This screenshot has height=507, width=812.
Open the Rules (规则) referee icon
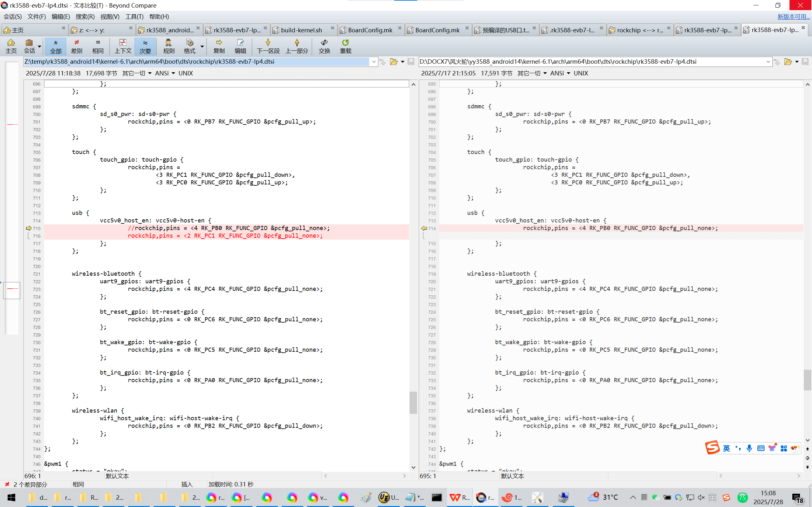point(168,43)
